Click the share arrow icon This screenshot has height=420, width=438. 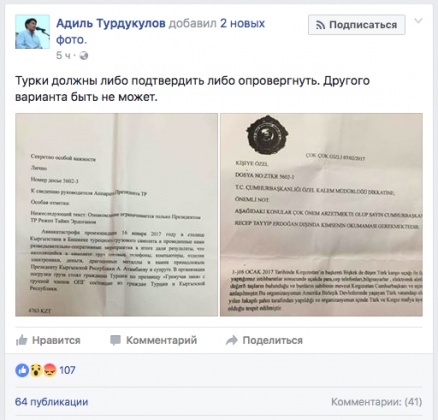[x=232, y=340]
